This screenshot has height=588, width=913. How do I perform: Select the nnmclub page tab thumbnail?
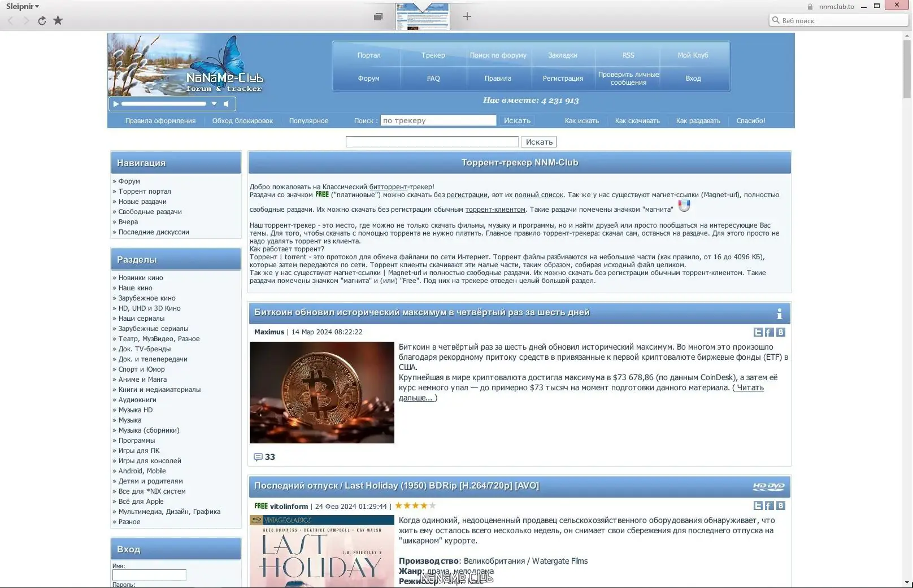pyautogui.click(x=423, y=16)
